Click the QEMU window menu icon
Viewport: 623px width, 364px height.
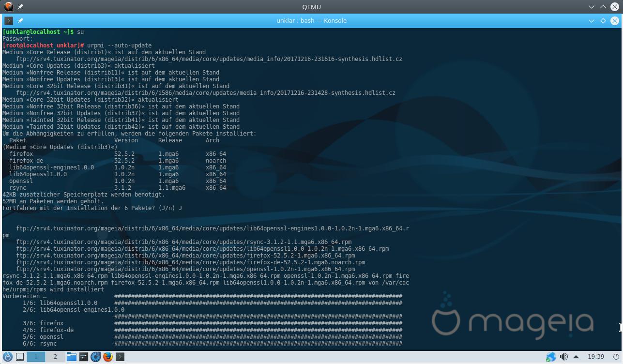coord(8,7)
